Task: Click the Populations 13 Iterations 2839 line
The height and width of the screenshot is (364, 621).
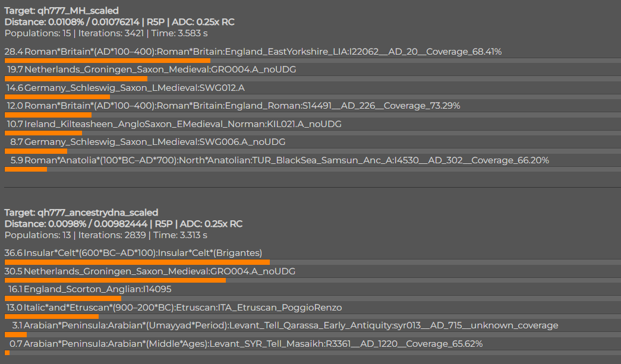Action: (106, 235)
